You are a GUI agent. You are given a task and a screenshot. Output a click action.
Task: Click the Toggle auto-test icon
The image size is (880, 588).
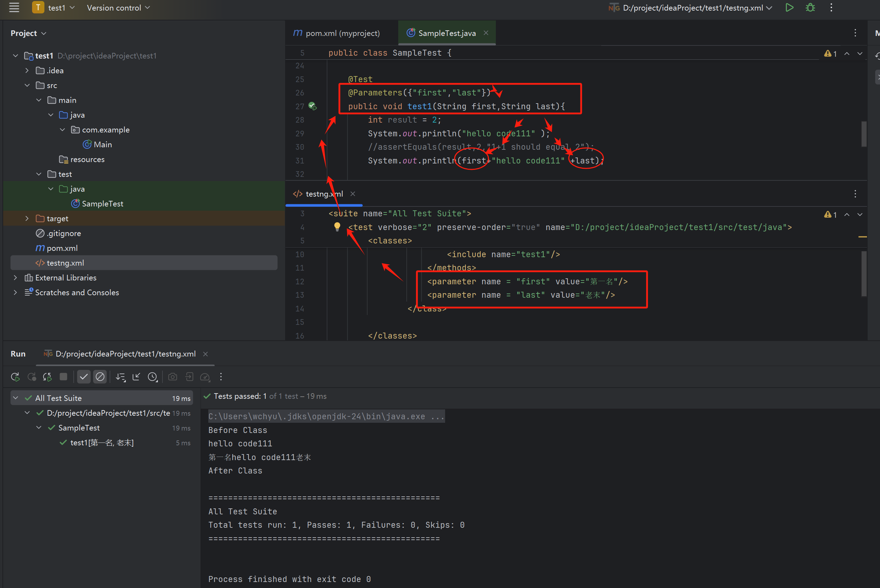tap(47, 377)
